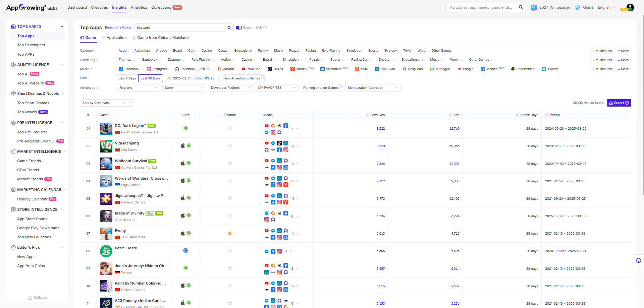
Task: Open the Collections nav item
Action: pos(161,7)
